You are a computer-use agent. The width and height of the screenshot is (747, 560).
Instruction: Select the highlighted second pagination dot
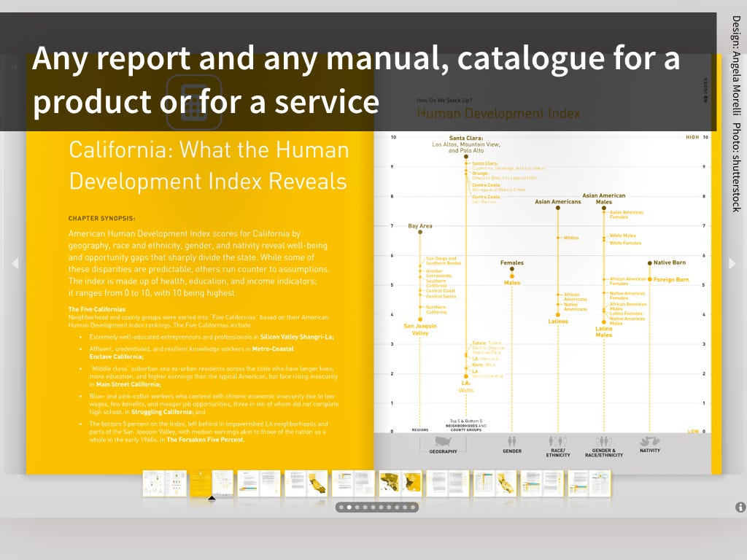coord(349,507)
